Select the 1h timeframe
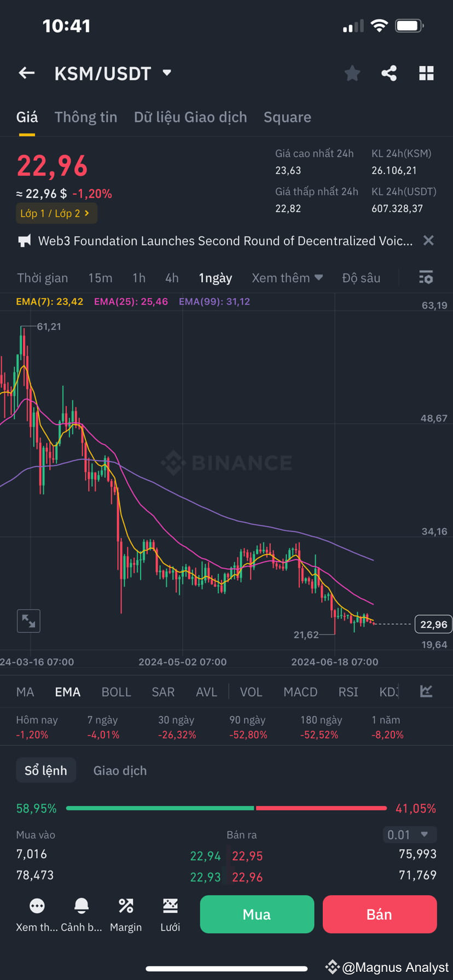 (139, 278)
